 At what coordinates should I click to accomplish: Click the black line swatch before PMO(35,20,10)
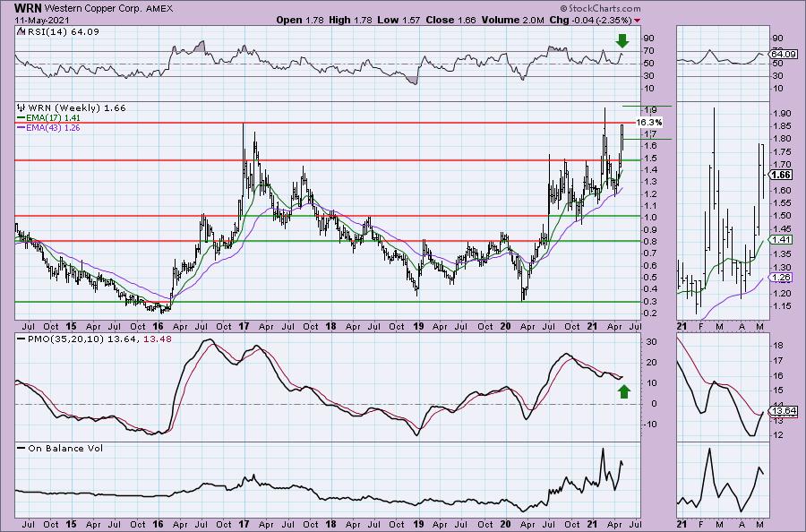pos(21,339)
